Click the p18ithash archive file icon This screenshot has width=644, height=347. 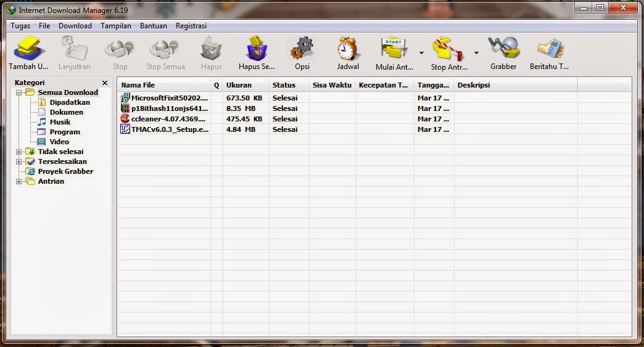(x=125, y=108)
